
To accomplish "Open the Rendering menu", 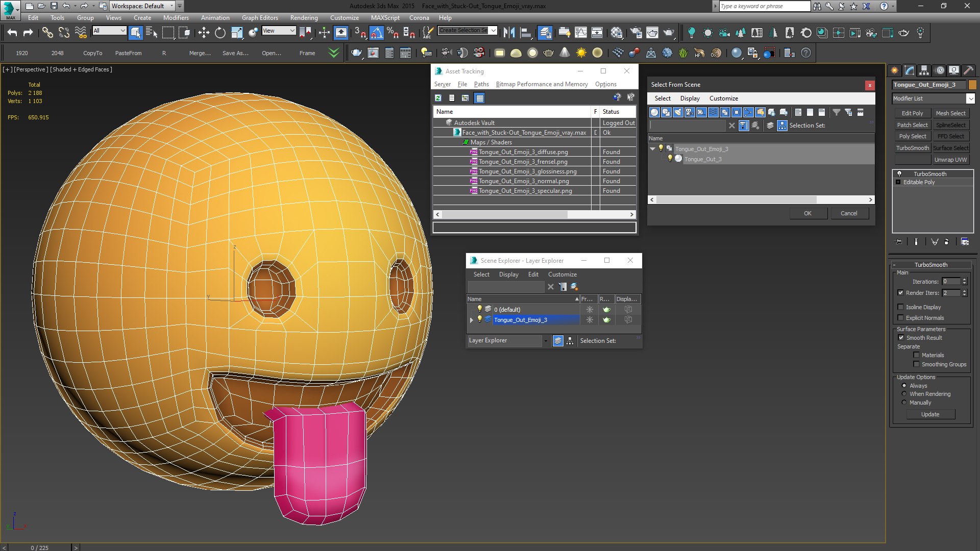I will coord(304,17).
